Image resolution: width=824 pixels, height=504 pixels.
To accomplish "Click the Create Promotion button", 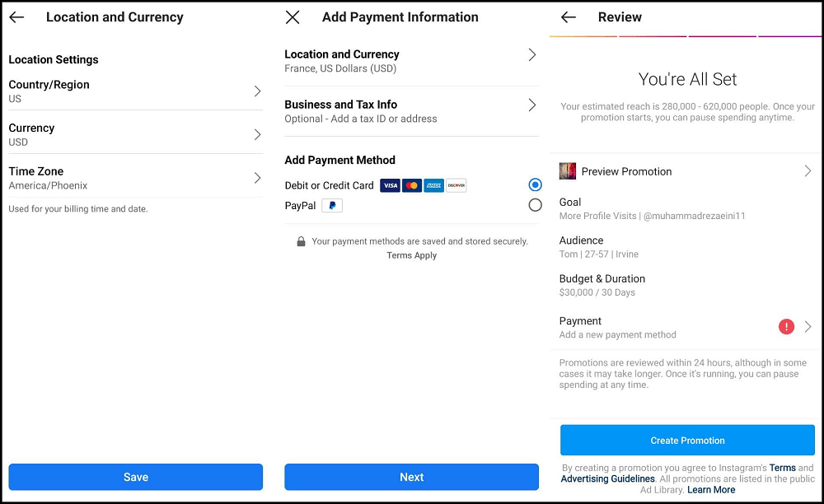I will pyautogui.click(x=687, y=441).
